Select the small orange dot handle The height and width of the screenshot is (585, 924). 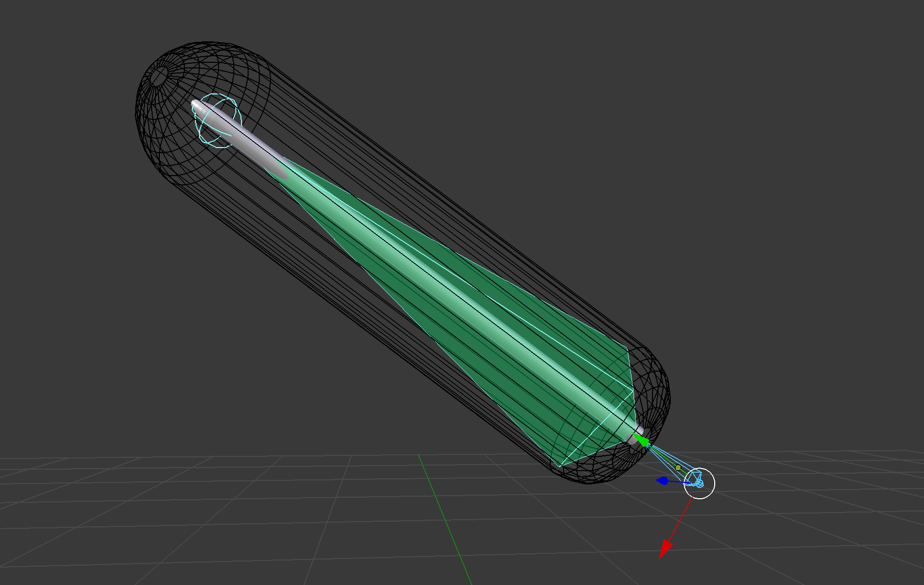pos(678,468)
